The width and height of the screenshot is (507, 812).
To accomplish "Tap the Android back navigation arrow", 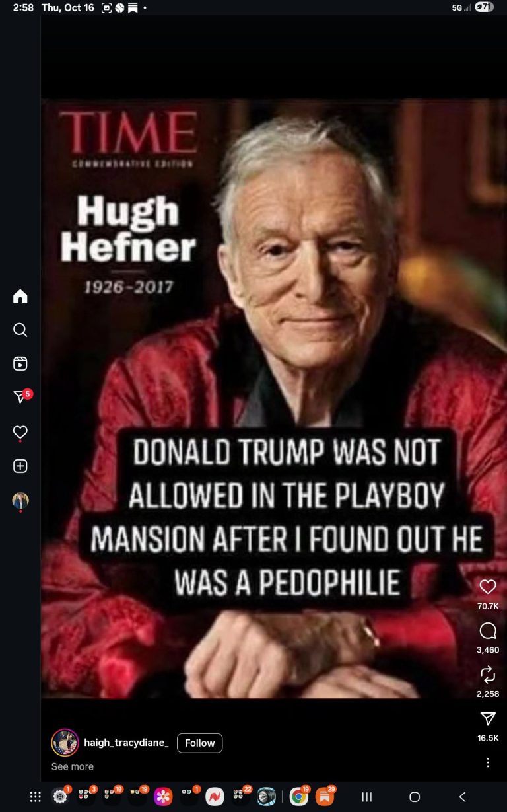I will (x=462, y=797).
